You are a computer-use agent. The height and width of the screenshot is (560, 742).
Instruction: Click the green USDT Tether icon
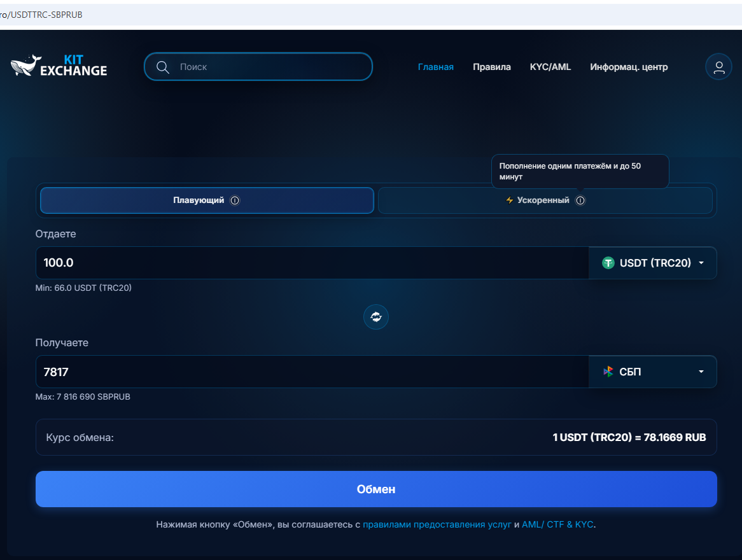coord(608,263)
